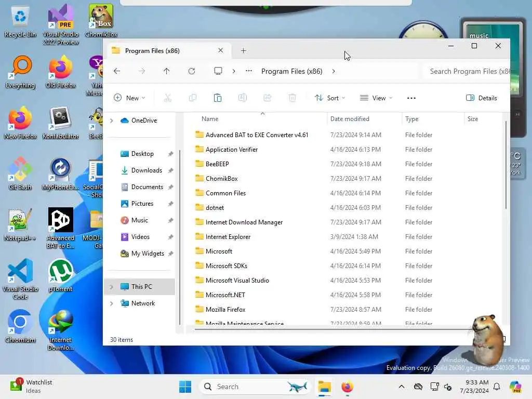This screenshot has height=399, width=532.
Task: Select the Common Files folder
Action: pyautogui.click(x=225, y=193)
